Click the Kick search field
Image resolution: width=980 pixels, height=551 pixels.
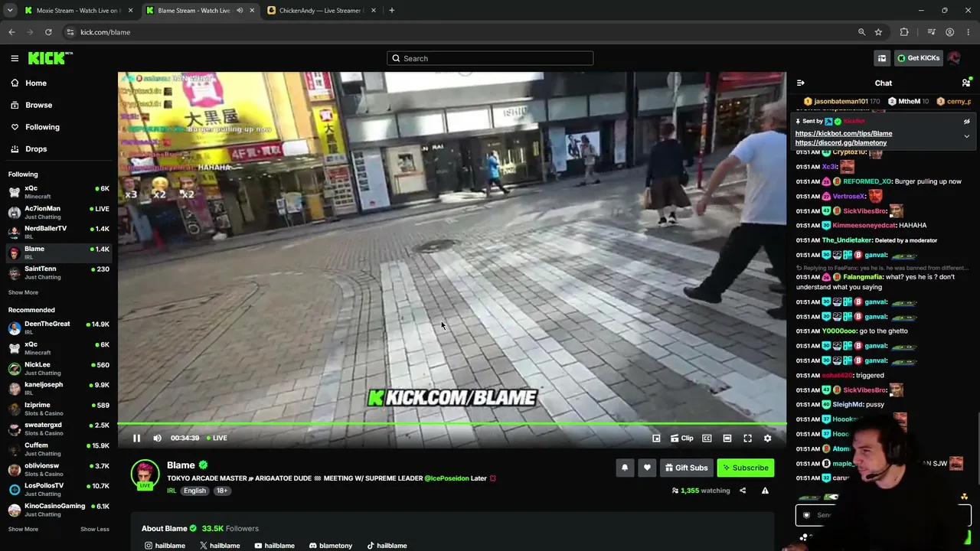(x=490, y=58)
